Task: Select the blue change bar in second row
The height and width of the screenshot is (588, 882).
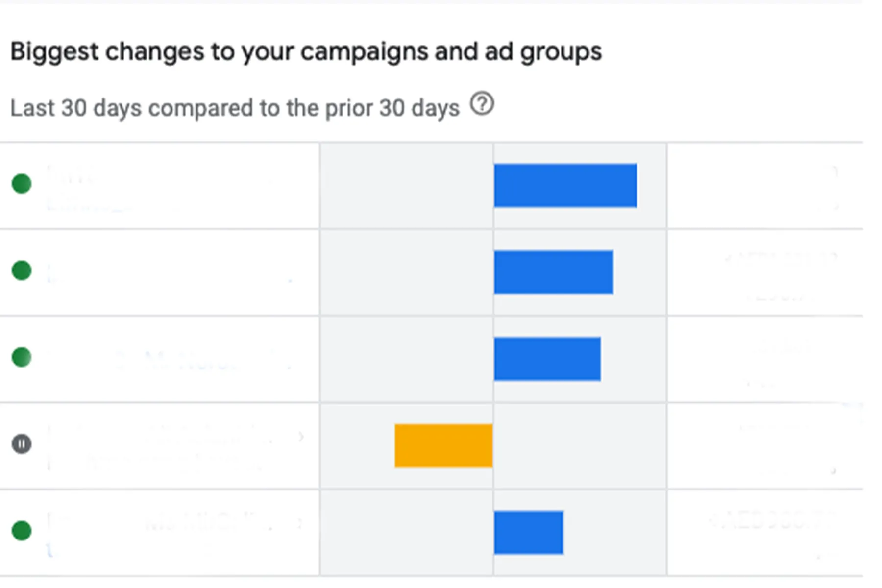Action: (x=553, y=272)
